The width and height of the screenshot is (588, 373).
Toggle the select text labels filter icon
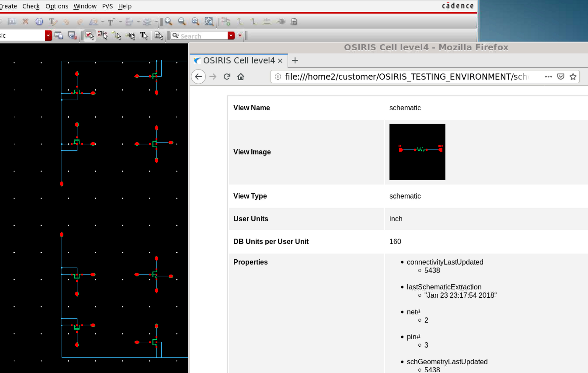tap(144, 36)
